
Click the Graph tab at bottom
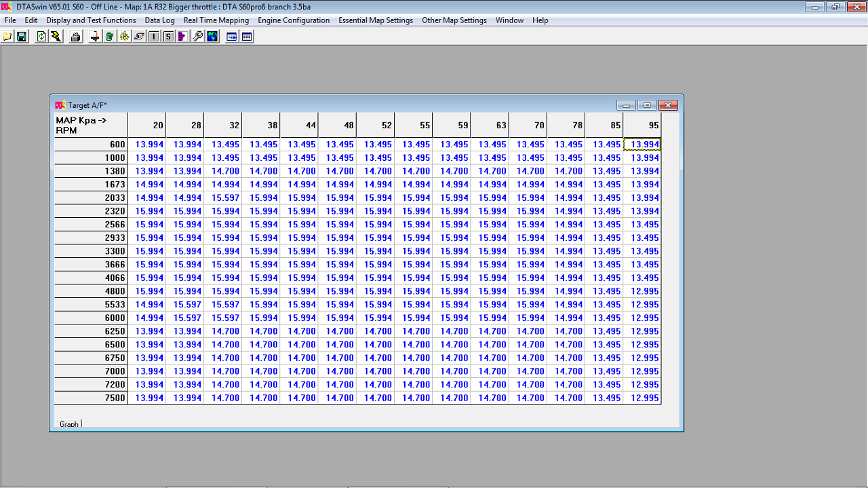coord(69,424)
